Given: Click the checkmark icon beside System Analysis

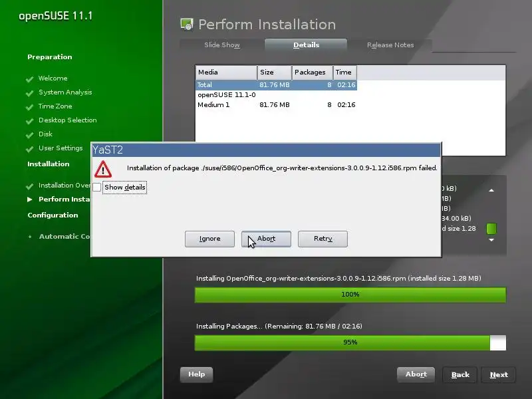Looking at the screenshot, I should click(x=29, y=93).
